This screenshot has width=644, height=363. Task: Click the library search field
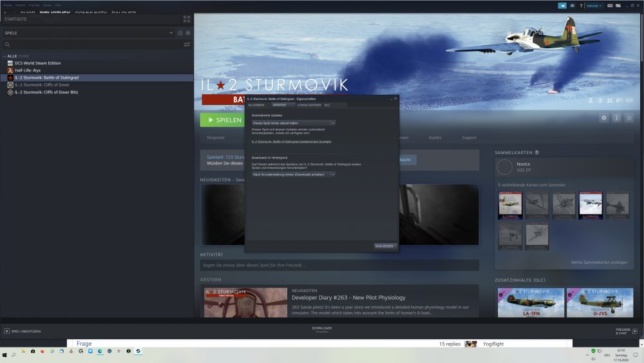[x=96, y=44]
